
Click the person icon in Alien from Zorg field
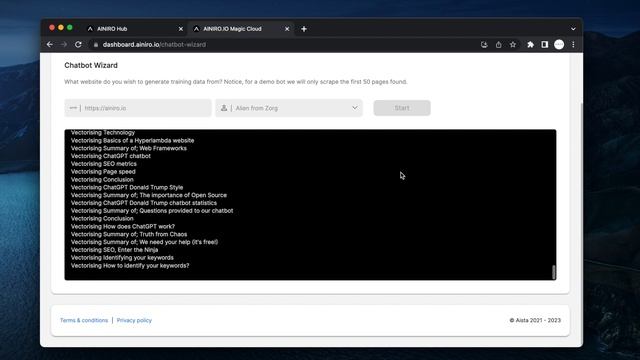pyautogui.click(x=224, y=108)
